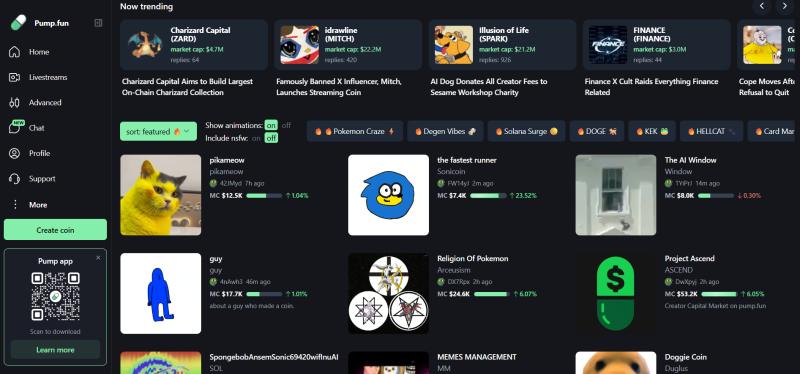Viewport: 800px width, 374px height.
Task: Open Charizard Capital trending image
Action: click(x=145, y=45)
